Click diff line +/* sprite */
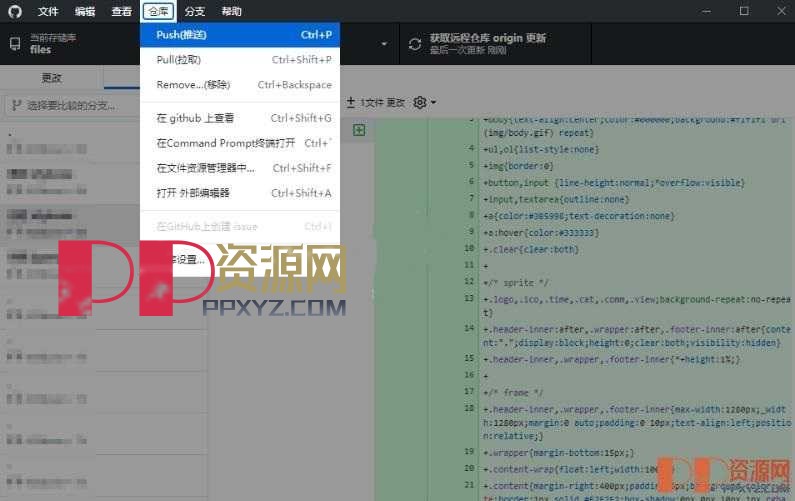The image size is (795, 501). point(516,283)
